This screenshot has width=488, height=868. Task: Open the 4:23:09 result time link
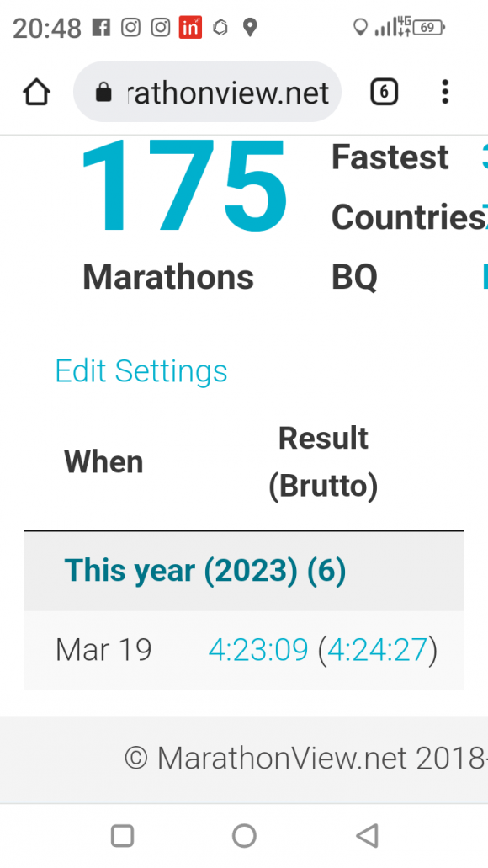[x=257, y=650]
